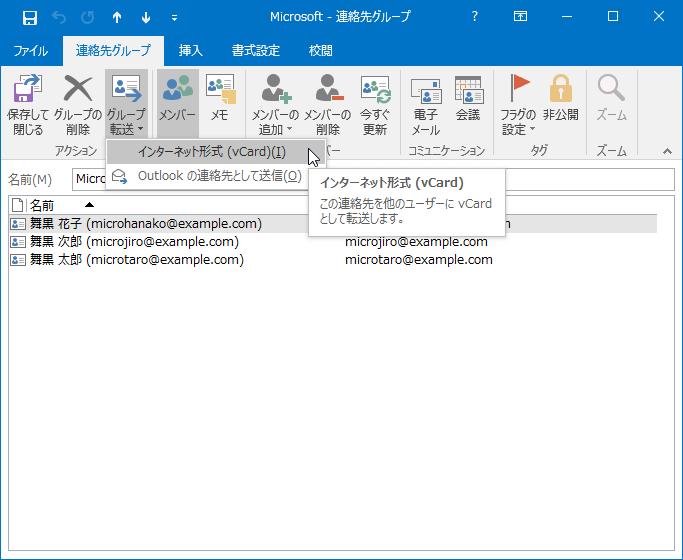Click グループの削除 X icon
This screenshot has height=560, width=683.
tap(78, 88)
